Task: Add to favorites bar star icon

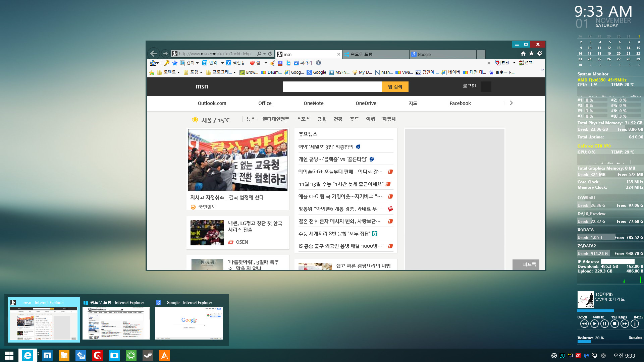Action: pyautogui.click(x=152, y=72)
